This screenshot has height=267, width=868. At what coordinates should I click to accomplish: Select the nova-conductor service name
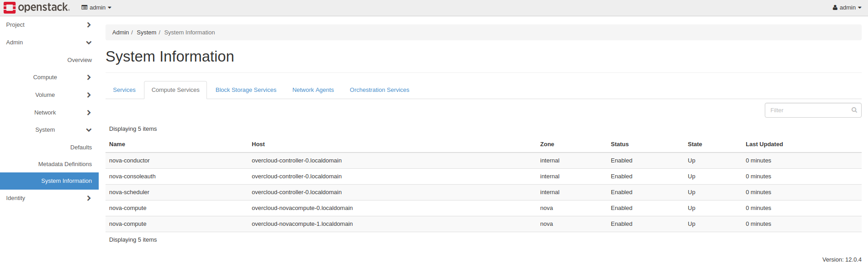(x=129, y=161)
